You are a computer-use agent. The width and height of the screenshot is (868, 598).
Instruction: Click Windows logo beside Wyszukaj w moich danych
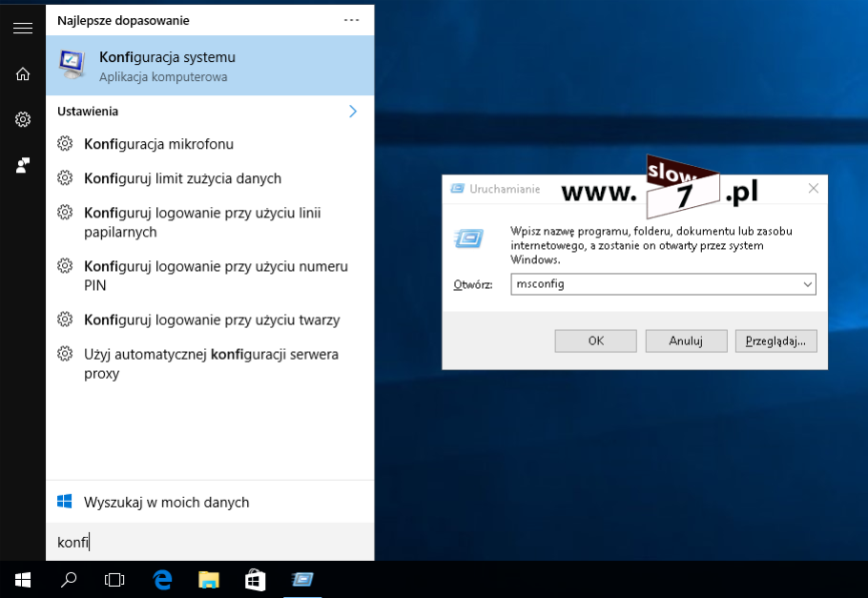coord(65,502)
